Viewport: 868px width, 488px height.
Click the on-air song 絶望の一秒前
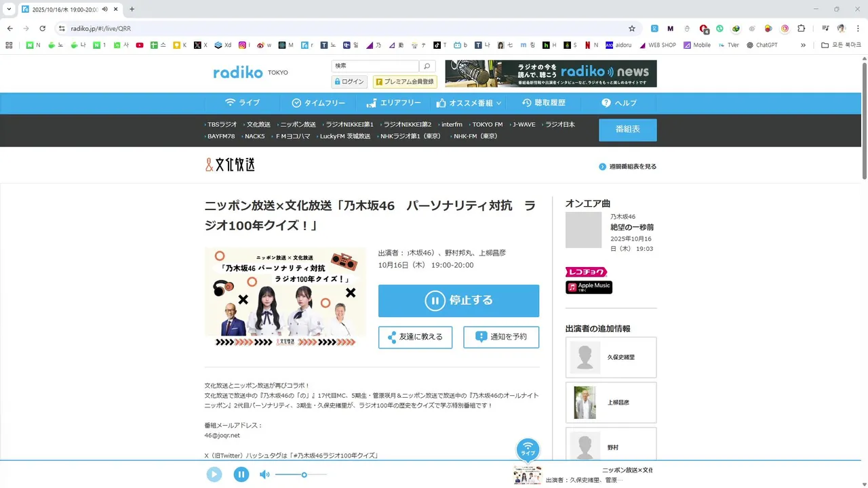[632, 227]
